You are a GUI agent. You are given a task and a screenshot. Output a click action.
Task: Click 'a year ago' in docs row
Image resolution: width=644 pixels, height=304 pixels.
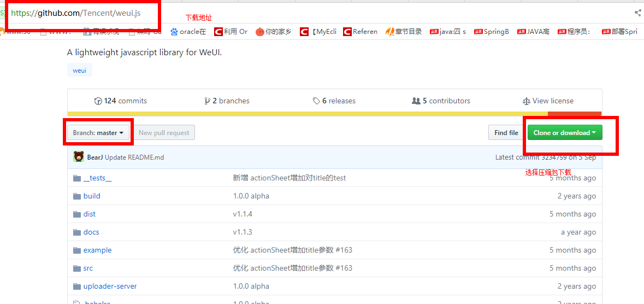click(x=578, y=232)
